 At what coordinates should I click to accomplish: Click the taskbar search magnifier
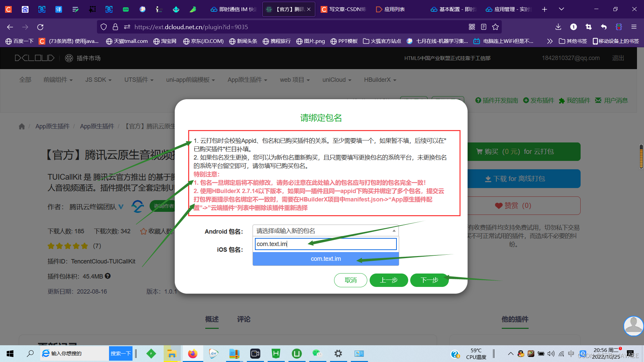30,354
